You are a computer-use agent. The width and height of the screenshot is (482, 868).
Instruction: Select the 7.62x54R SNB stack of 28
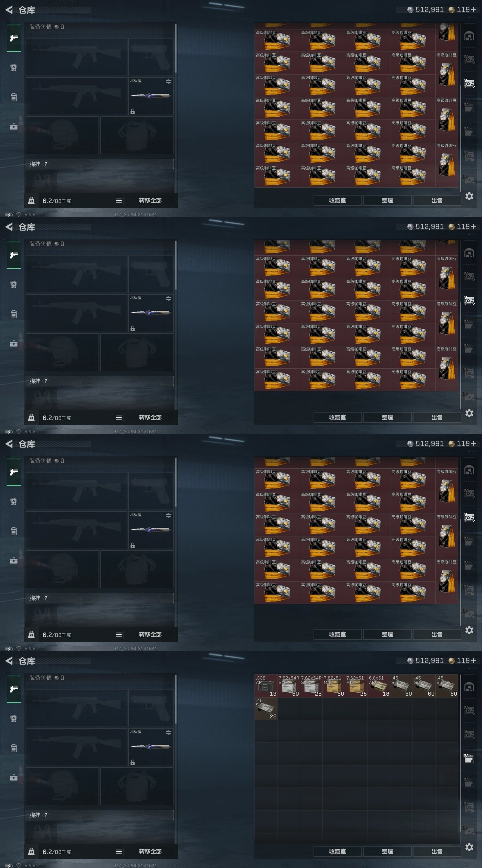(311, 686)
